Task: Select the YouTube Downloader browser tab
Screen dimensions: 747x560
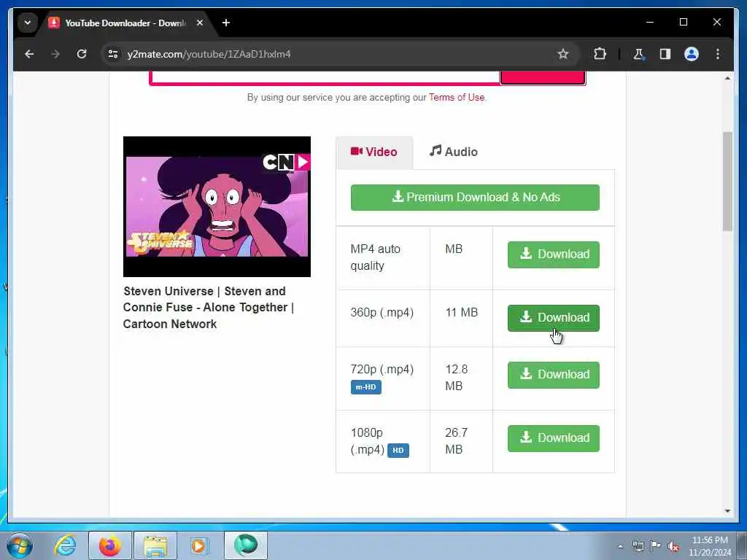Action: tap(126, 23)
